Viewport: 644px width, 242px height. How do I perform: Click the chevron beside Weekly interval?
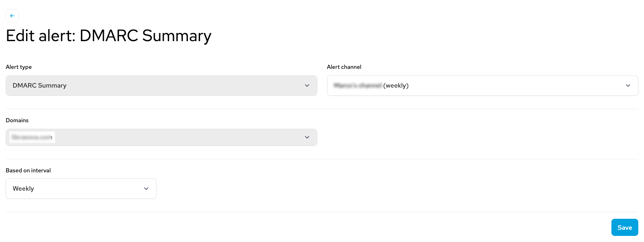pyautogui.click(x=146, y=189)
